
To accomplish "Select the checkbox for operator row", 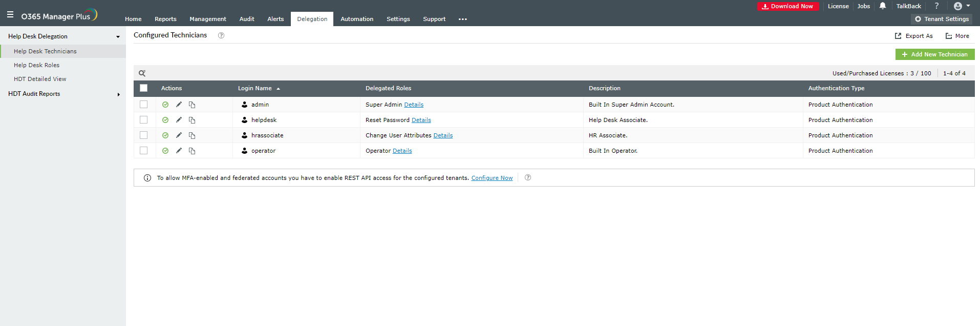I will [x=144, y=151].
